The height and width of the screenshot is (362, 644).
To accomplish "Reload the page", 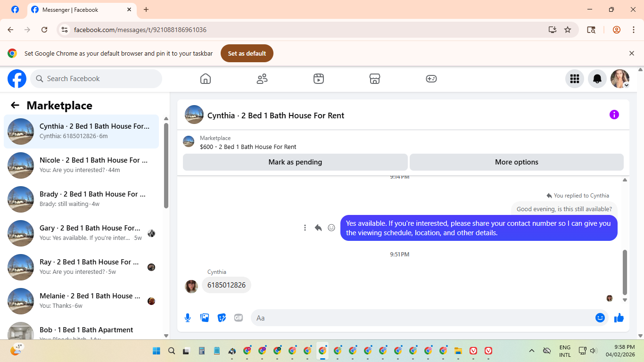I will [x=44, y=30].
